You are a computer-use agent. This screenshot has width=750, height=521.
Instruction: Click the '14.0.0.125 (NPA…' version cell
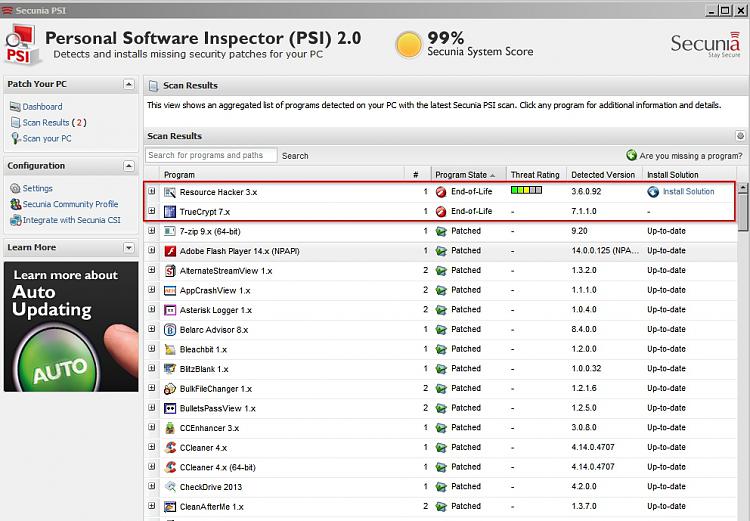(605, 251)
